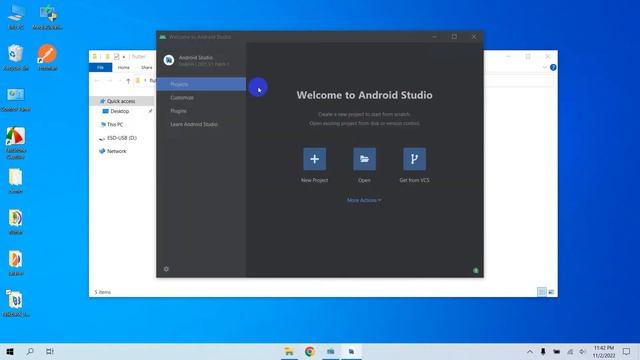The height and width of the screenshot is (360, 640).
Task: Click the Open folder icon
Action: tap(364, 159)
